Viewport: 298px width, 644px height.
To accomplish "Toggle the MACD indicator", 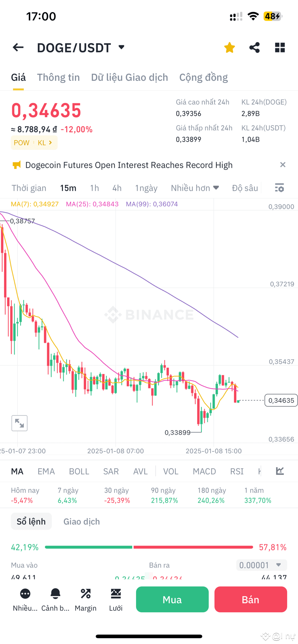I will (x=204, y=471).
